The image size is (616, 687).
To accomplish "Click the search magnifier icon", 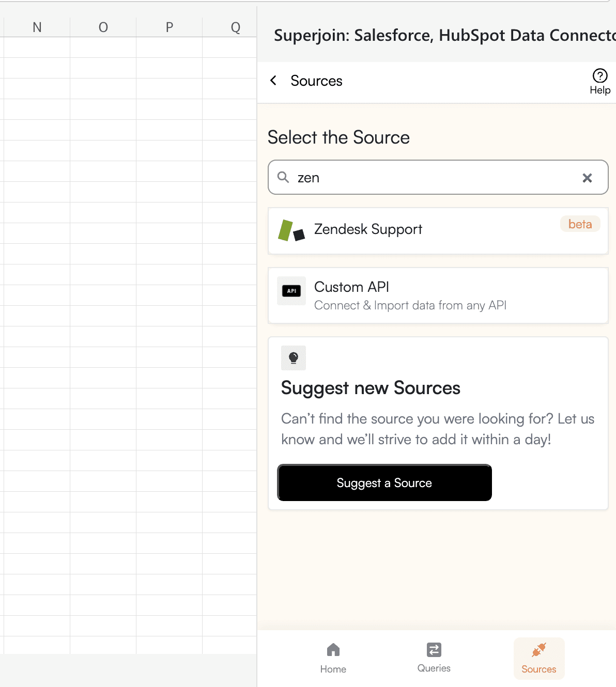I will click(283, 177).
